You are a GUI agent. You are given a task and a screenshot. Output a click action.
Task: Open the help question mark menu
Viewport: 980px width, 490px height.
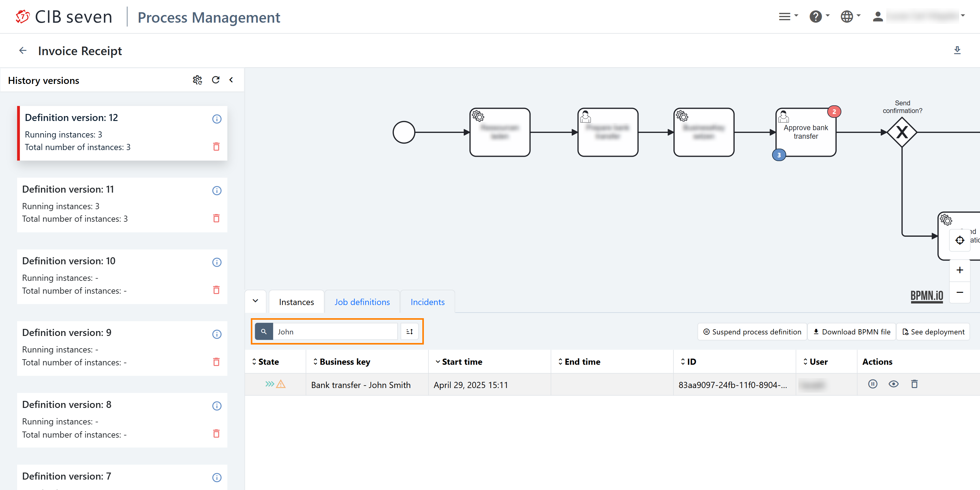tap(819, 16)
